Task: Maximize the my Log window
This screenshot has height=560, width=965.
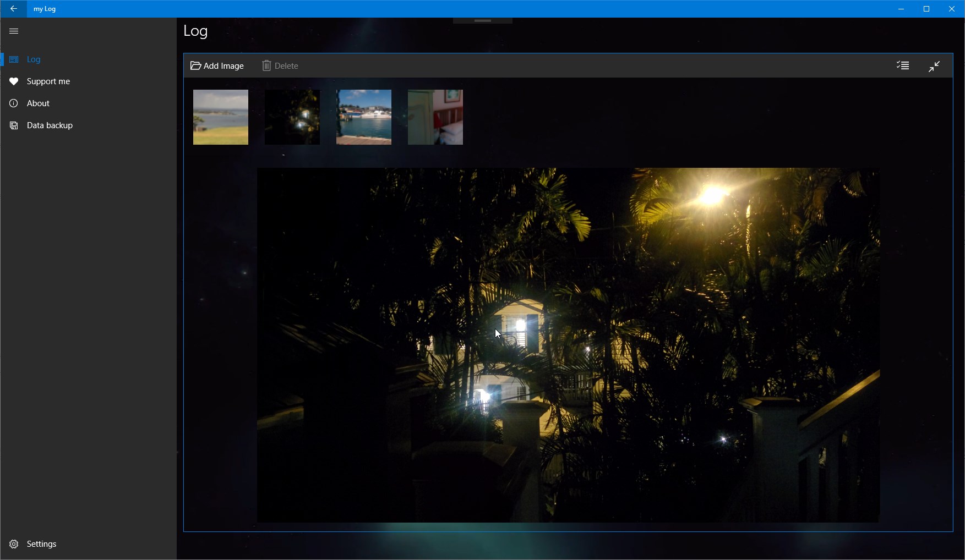Action: coord(926,9)
